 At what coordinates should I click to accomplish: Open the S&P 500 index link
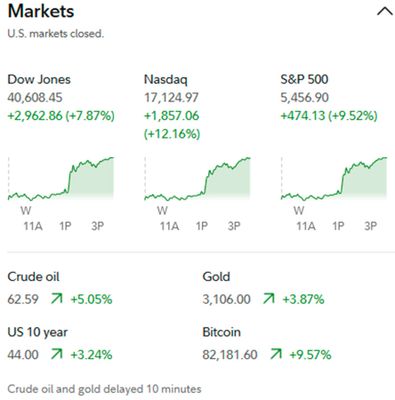tap(304, 79)
